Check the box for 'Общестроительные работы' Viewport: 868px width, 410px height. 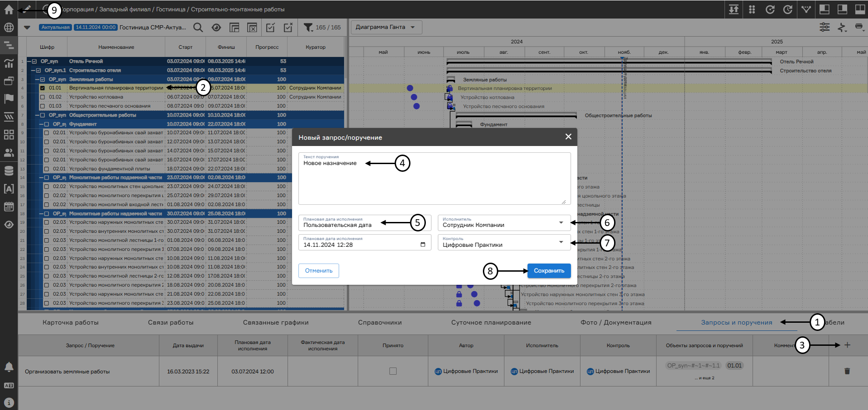[43, 115]
